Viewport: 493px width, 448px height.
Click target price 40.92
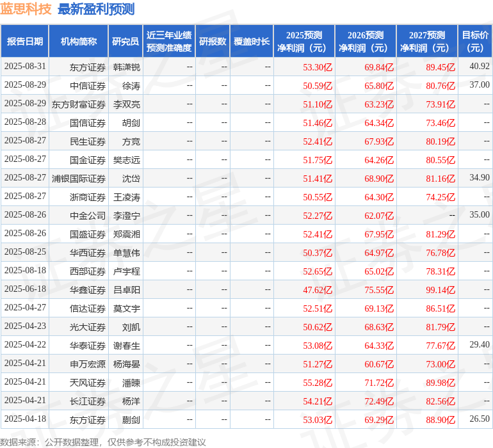tap(480, 66)
